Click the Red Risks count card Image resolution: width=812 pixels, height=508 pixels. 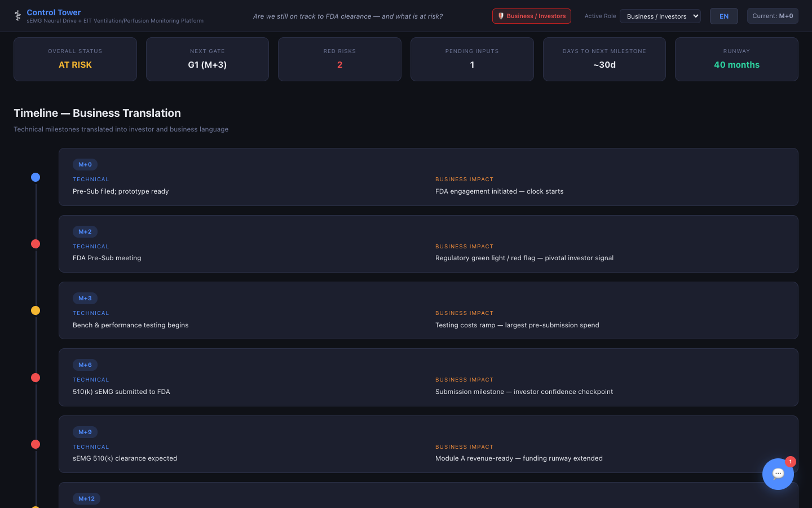pyautogui.click(x=339, y=59)
